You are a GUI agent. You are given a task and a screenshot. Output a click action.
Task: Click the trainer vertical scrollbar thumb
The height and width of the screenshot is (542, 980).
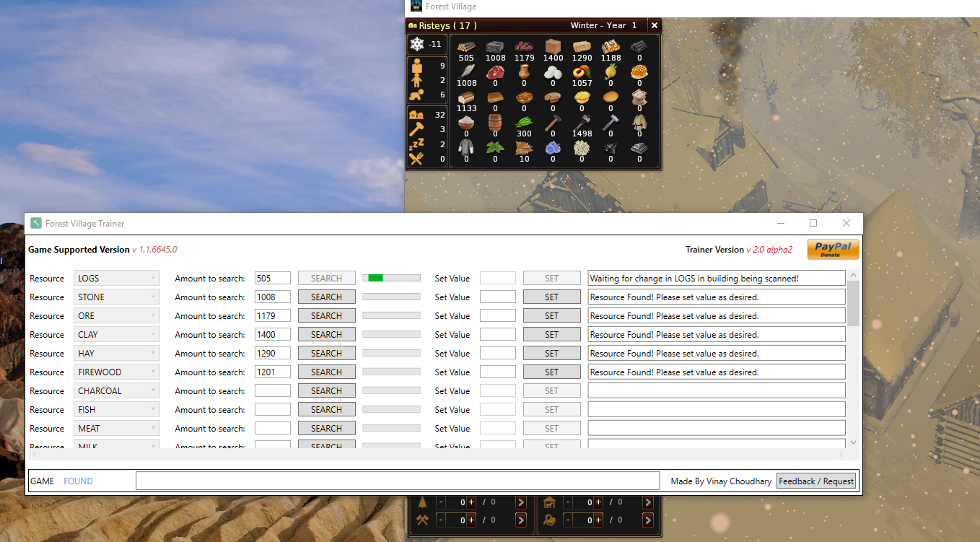pyautogui.click(x=853, y=303)
